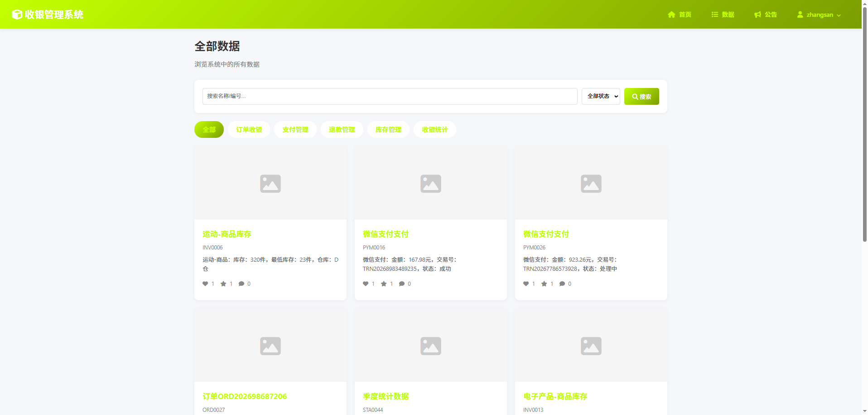Click the image placeholder on 订单ORD202698687206 card
Viewport: 868px width, 415px height.
tap(270, 346)
